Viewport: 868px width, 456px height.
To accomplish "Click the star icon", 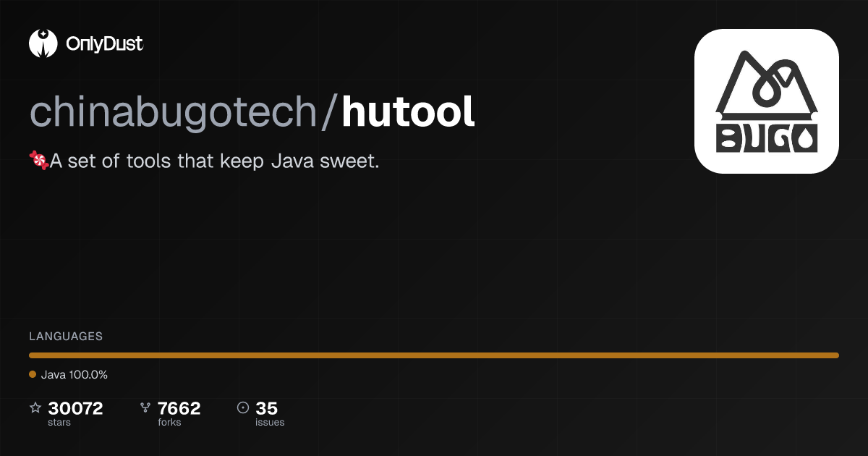I will [35, 408].
